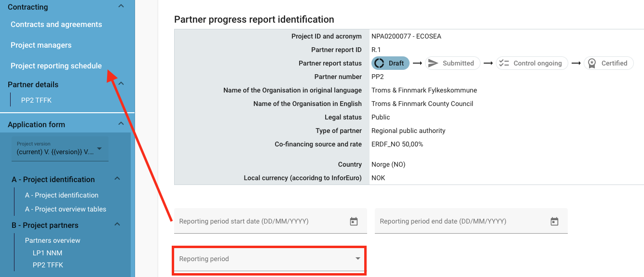Go to Project managers page

pyautogui.click(x=41, y=45)
